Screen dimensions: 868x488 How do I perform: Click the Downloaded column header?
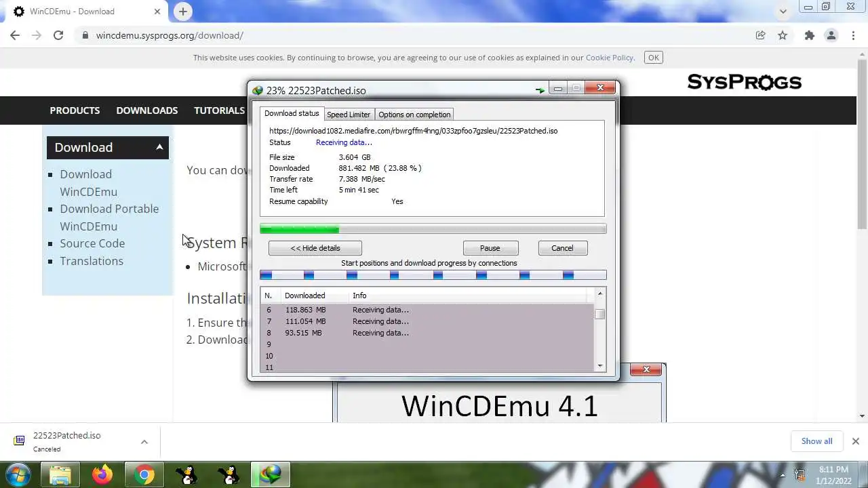coord(315,296)
